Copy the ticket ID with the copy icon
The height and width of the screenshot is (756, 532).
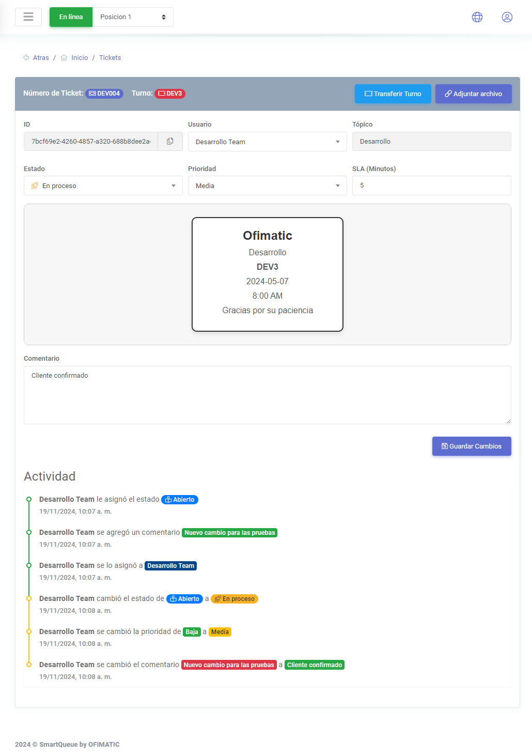coord(170,142)
